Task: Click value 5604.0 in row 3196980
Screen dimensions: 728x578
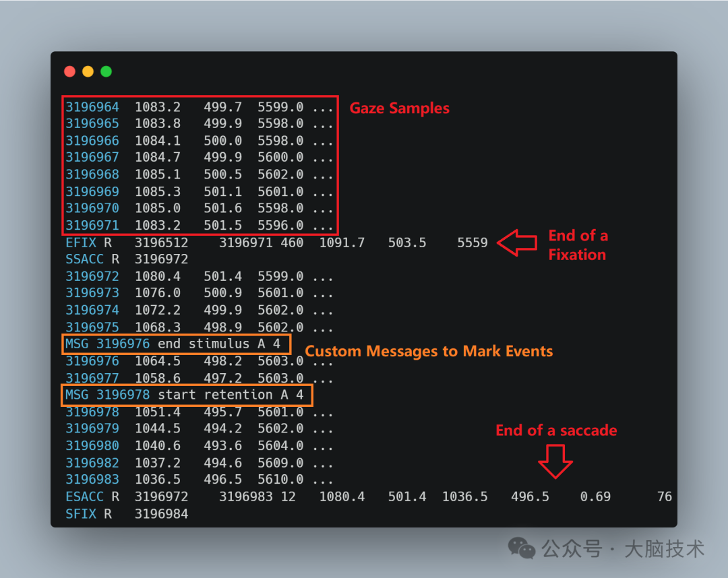Action: point(280,446)
